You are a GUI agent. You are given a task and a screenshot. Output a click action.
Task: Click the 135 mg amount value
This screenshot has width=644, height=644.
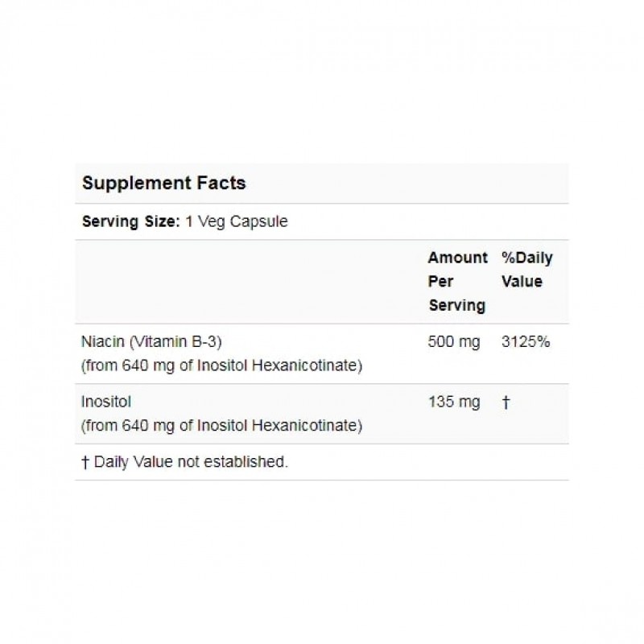[453, 402]
